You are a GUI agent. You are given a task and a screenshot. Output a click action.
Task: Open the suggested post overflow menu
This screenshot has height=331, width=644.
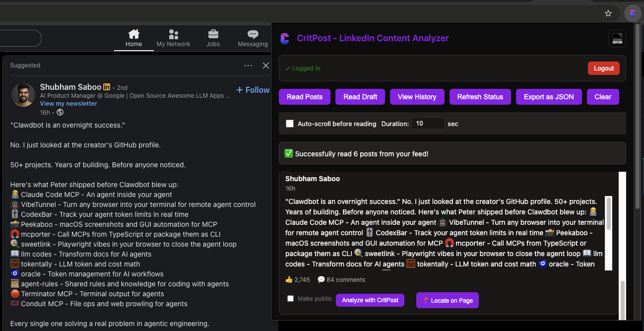click(248, 65)
